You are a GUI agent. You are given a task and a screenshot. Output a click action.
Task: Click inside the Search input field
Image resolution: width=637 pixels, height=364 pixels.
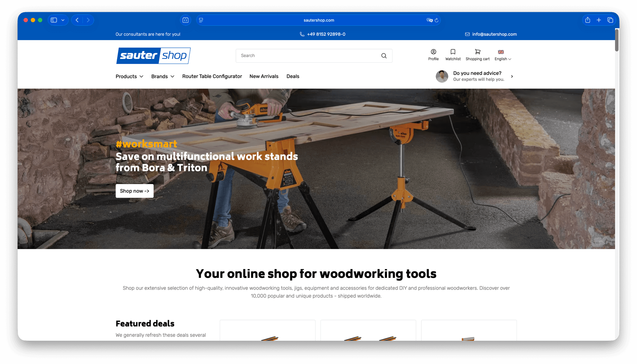309,56
